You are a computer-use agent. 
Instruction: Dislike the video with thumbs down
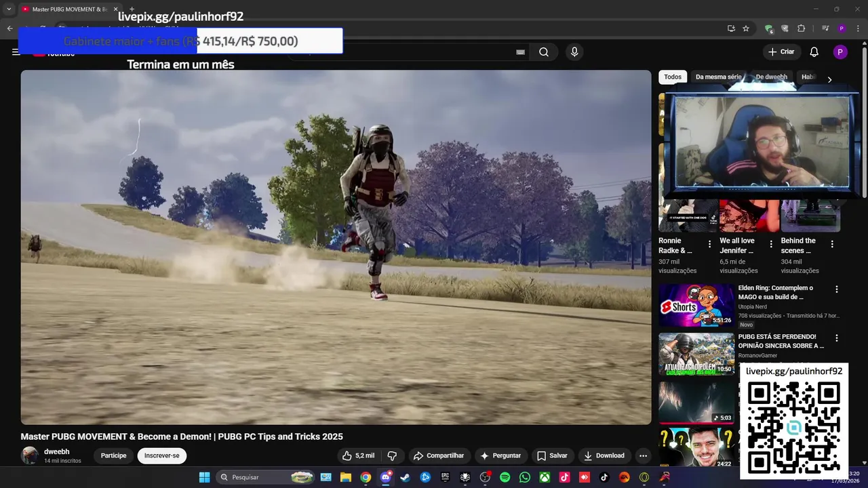pyautogui.click(x=392, y=455)
